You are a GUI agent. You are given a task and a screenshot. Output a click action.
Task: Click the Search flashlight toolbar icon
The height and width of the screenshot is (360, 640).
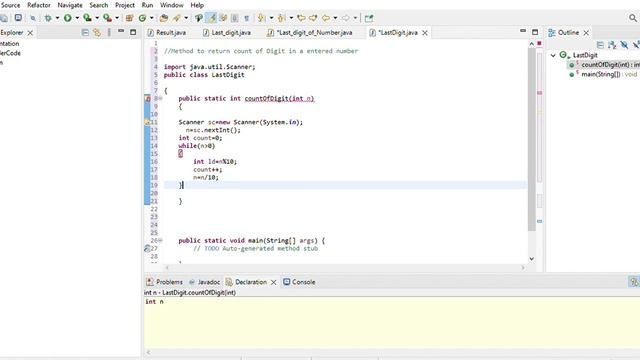click(x=177, y=18)
